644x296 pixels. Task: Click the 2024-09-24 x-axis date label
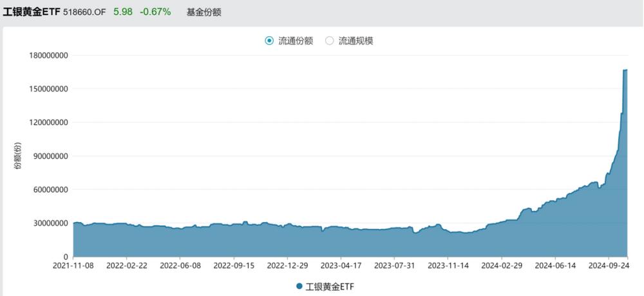[609, 265]
